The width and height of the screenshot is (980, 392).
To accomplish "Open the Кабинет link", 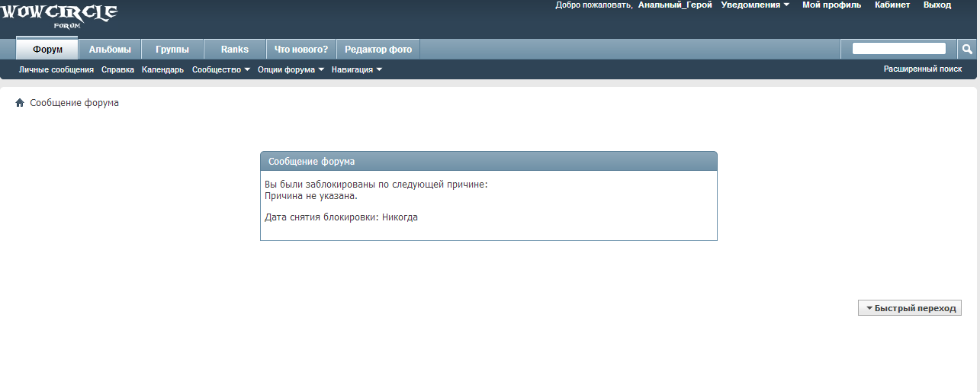I will (x=892, y=5).
